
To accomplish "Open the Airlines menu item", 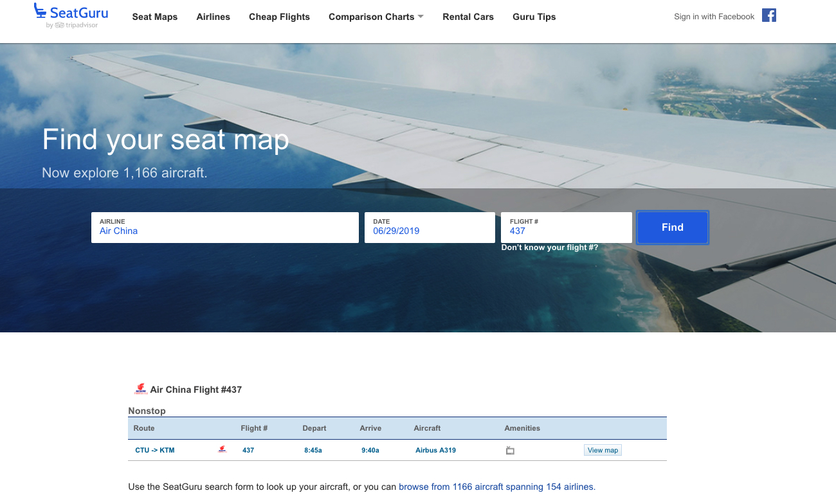I will click(213, 17).
